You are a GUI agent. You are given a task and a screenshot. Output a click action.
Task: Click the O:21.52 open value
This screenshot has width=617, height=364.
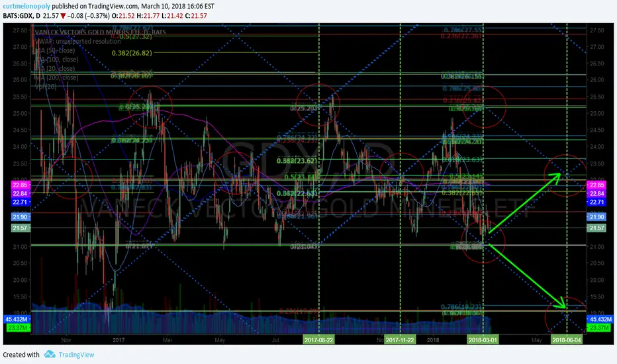123,16
